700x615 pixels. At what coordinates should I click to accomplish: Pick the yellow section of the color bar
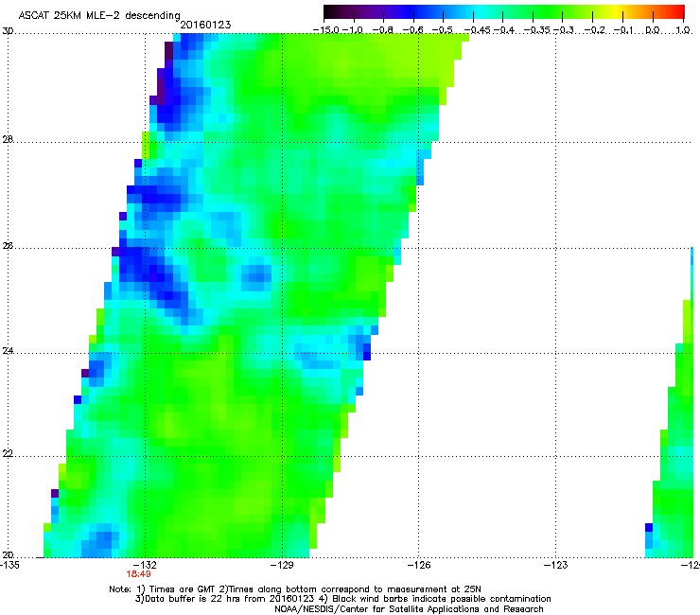619,12
